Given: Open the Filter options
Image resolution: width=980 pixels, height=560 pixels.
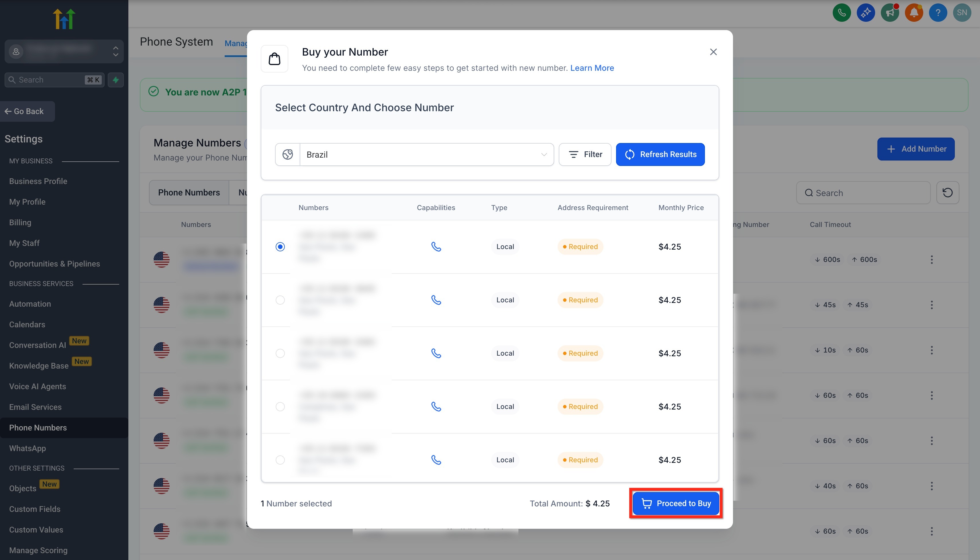Looking at the screenshot, I should 585,154.
